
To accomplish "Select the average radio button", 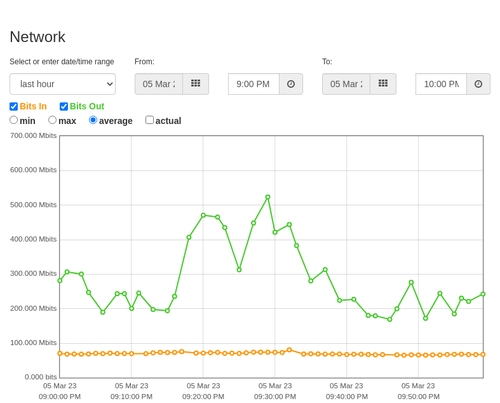I will point(93,120).
